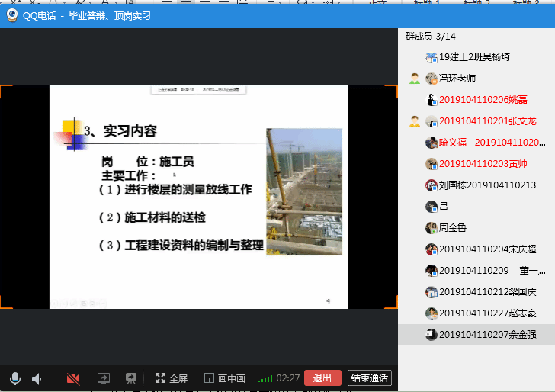Click 冯环老师's avatar icon
This screenshot has height=392, width=555.
click(431, 79)
